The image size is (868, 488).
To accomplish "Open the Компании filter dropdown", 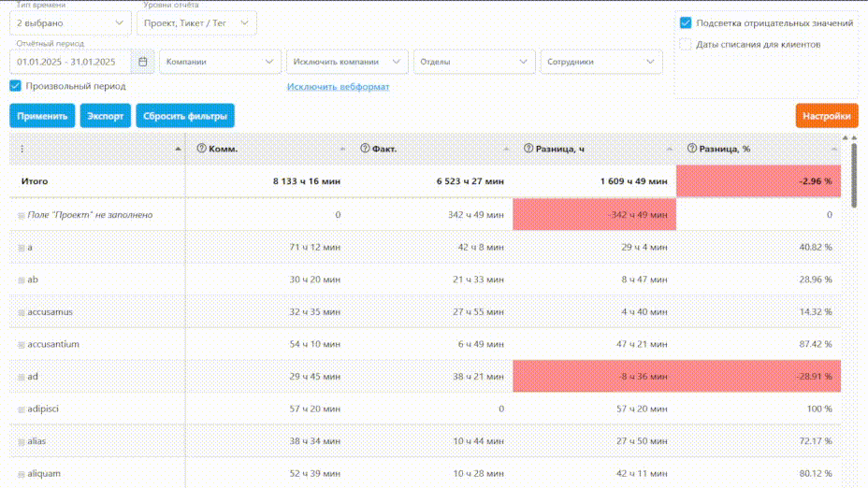I will tap(220, 62).
